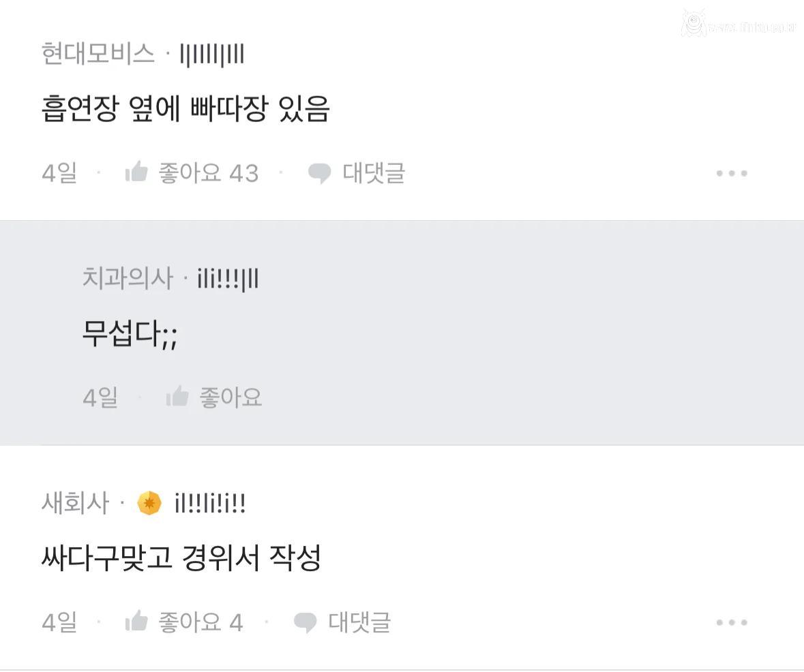Tap the reply bubble icon on the 새회사 comment
The width and height of the screenshot is (804, 672).
(305, 622)
